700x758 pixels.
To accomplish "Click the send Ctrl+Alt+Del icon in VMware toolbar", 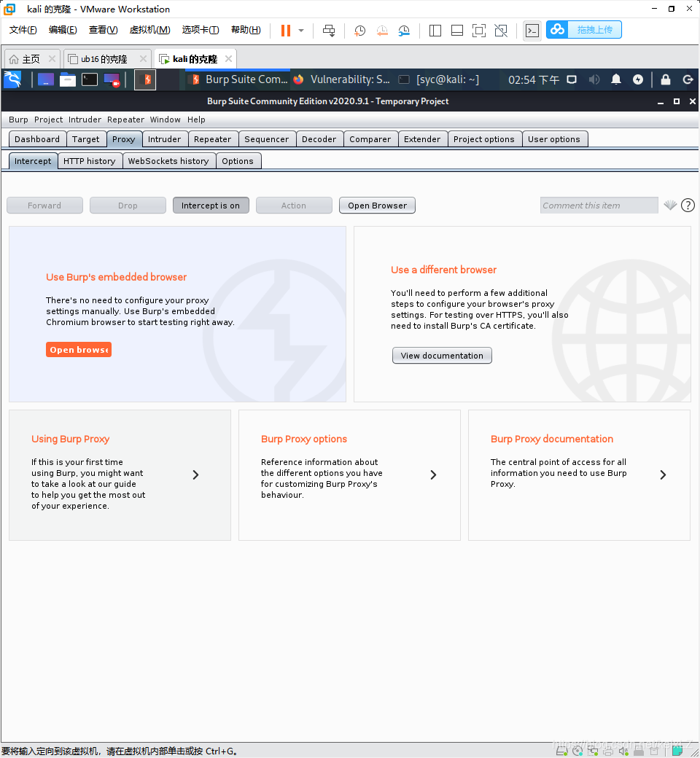I will (329, 31).
